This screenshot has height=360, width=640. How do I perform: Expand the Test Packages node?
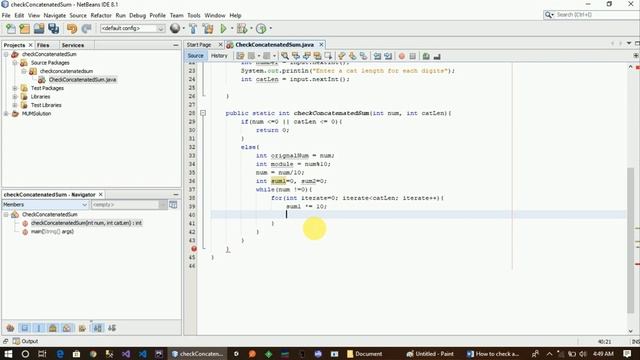tap(15, 88)
